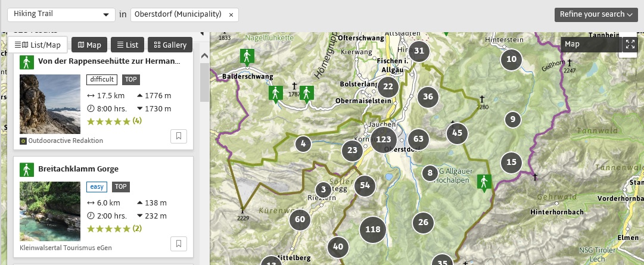
Task: Click the results list scroll-up arrow
Action: pyautogui.click(x=204, y=56)
